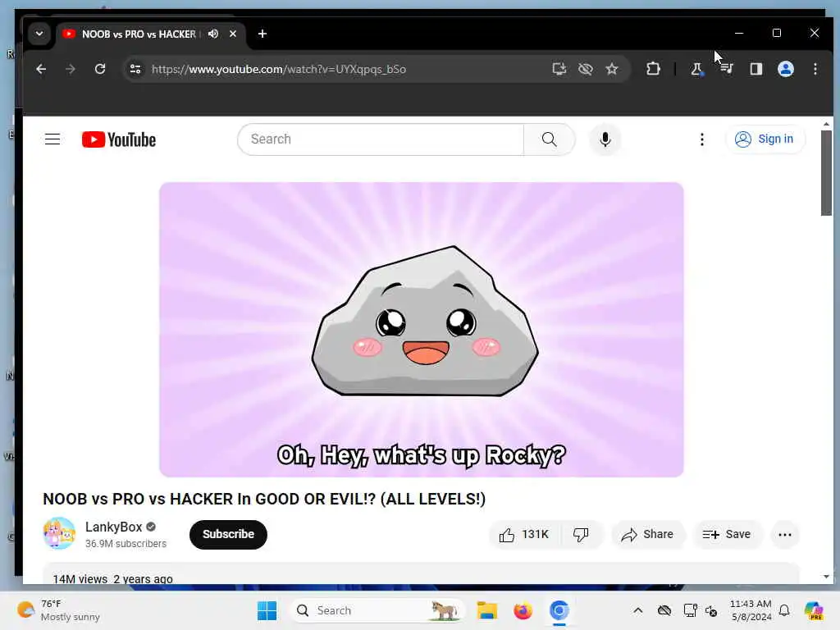Click the YouTube search field
Screen dimensions: 840x630
coord(381,139)
